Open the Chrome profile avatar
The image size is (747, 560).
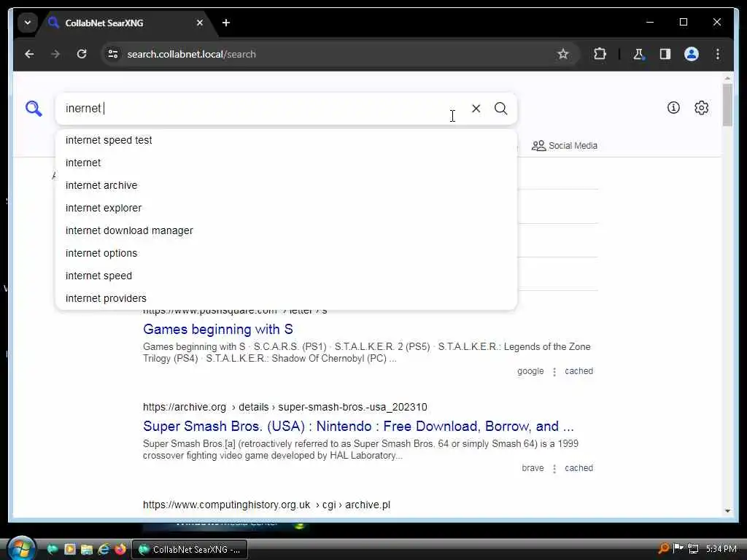692,54
